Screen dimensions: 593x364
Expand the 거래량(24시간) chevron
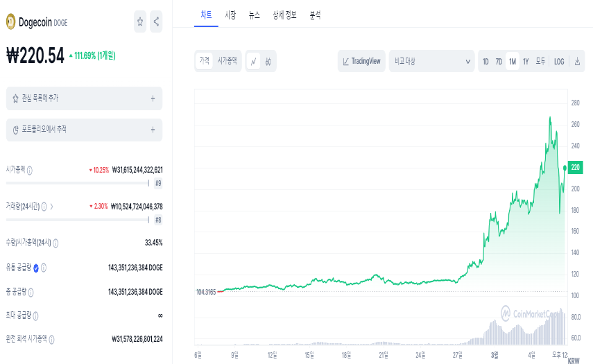(52, 207)
